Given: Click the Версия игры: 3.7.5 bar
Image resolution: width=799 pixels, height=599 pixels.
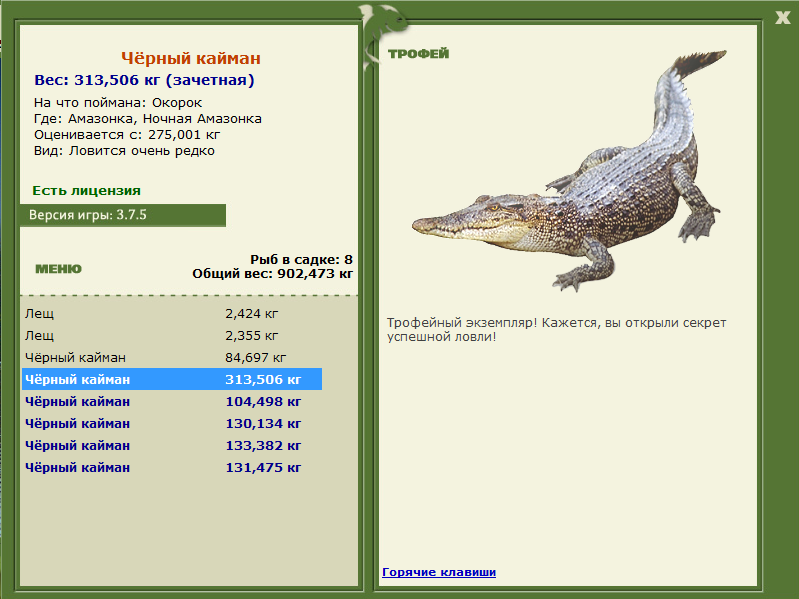Looking at the screenshot, I should tap(123, 215).
